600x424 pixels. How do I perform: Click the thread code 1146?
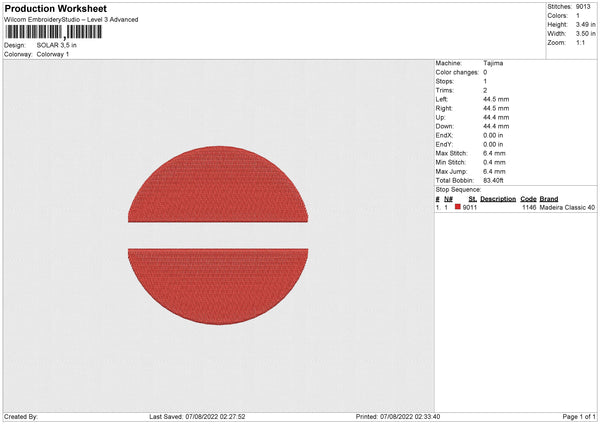click(529, 207)
